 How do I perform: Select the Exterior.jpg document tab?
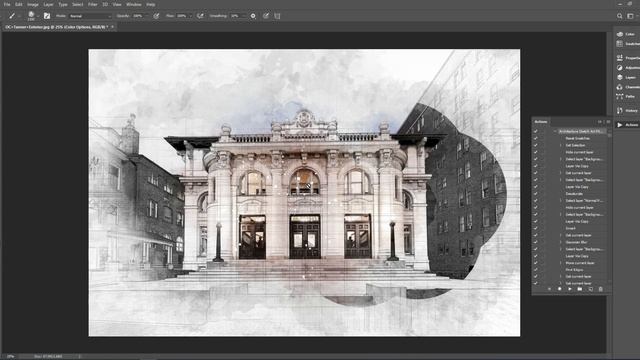[56, 27]
